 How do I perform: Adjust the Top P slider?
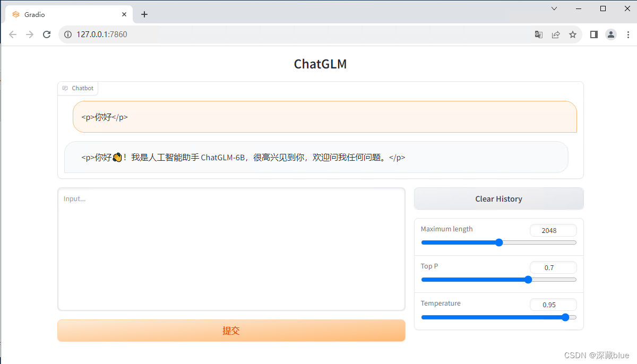[498, 280]
